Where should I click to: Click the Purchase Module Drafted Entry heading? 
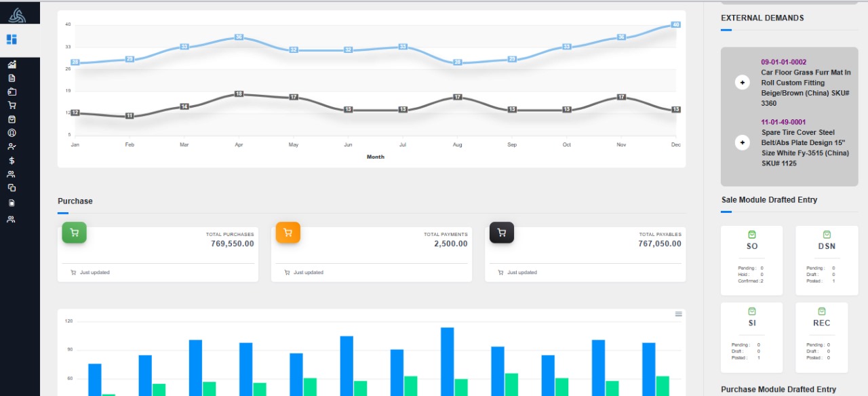point(778,389)
